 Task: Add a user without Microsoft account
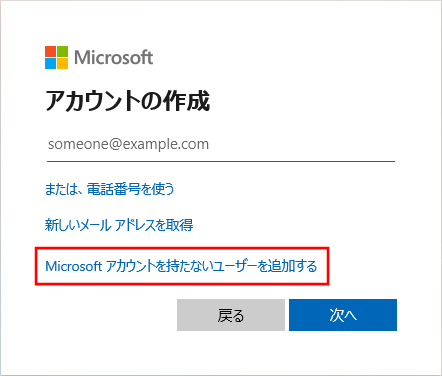pos(181,266)
